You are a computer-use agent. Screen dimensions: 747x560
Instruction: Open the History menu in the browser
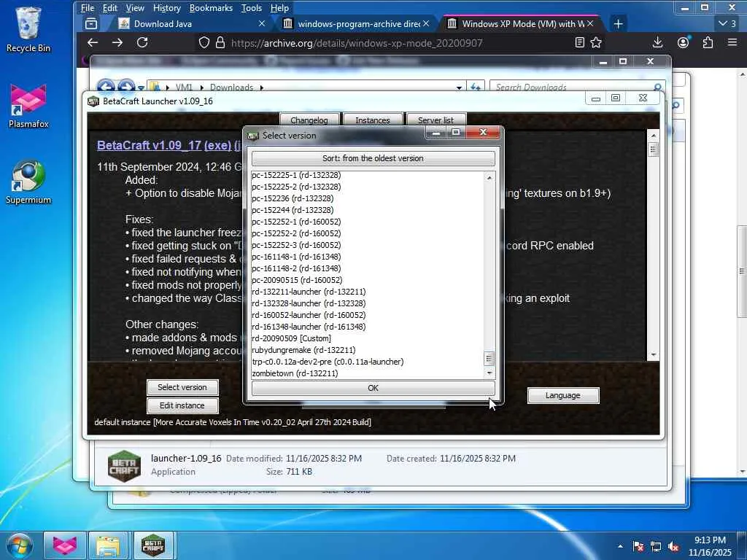tap(167, 8)
